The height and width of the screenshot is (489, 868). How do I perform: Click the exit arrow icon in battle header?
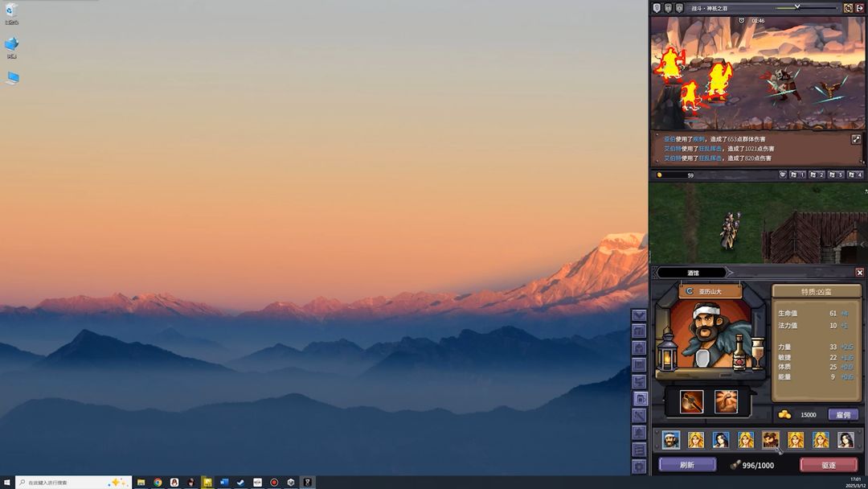click(x=860, y=8)
